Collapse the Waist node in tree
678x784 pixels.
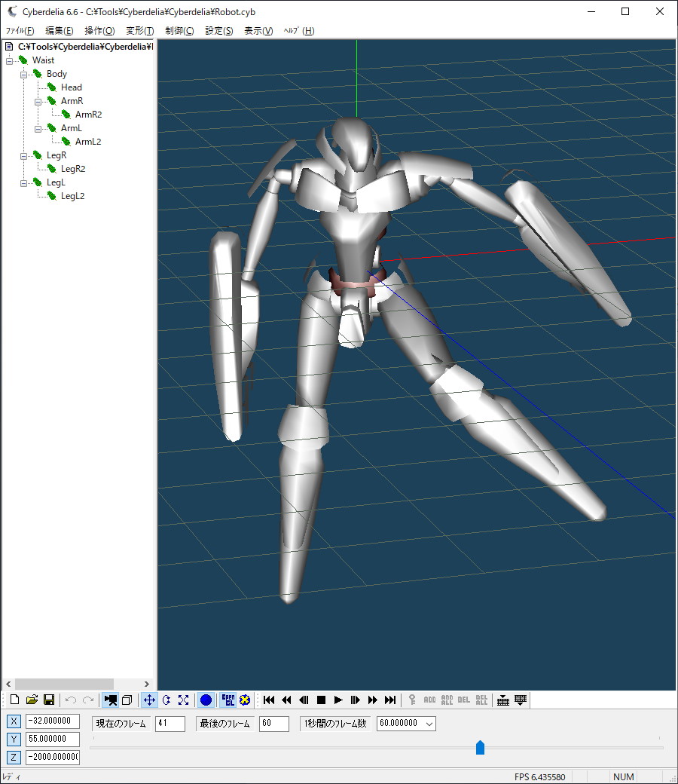(x=10, y=60)
